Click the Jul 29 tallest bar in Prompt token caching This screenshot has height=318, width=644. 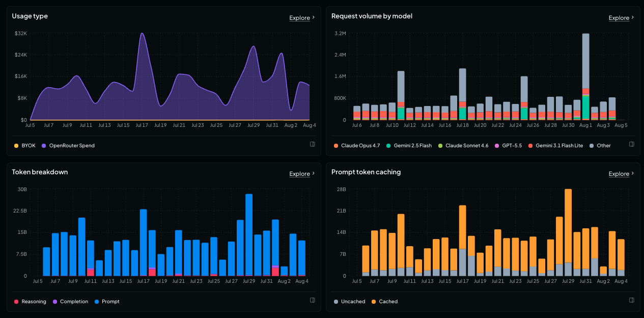coord(568,232)
